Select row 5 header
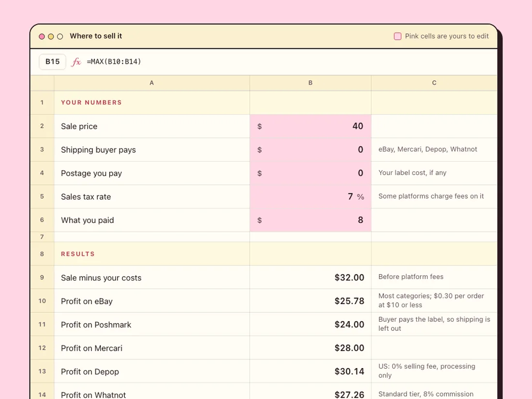 point(42,196)
